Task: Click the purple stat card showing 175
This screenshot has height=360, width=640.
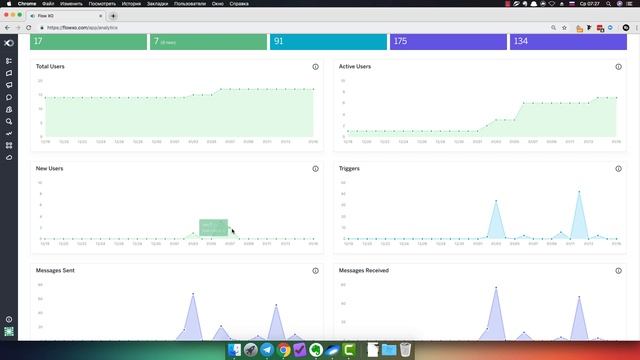Action: pos(448,42)
